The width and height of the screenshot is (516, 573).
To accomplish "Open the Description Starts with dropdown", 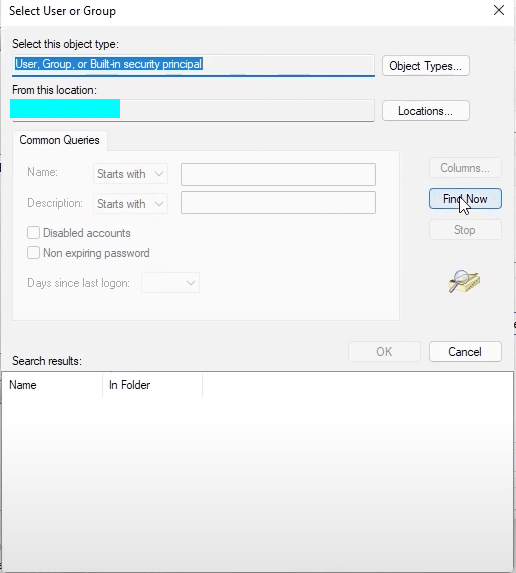I will click(x=130, y=204).
